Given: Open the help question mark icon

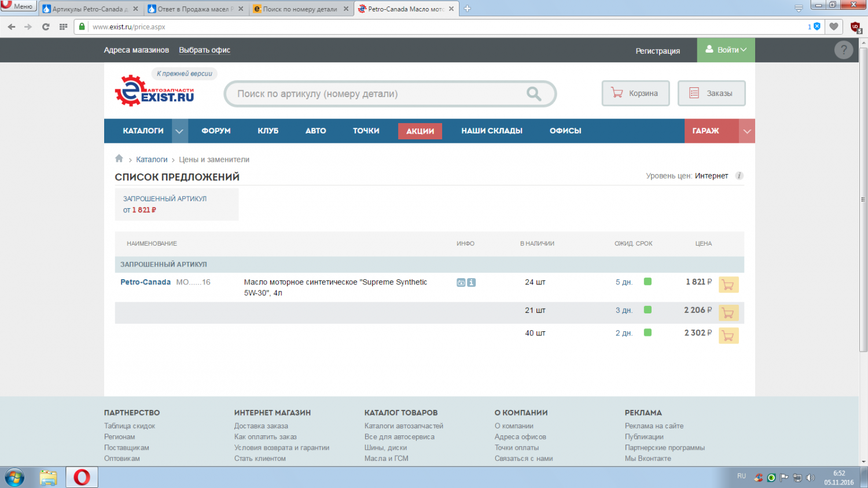Looking at the screenshot, I should [x=844, y=50].
